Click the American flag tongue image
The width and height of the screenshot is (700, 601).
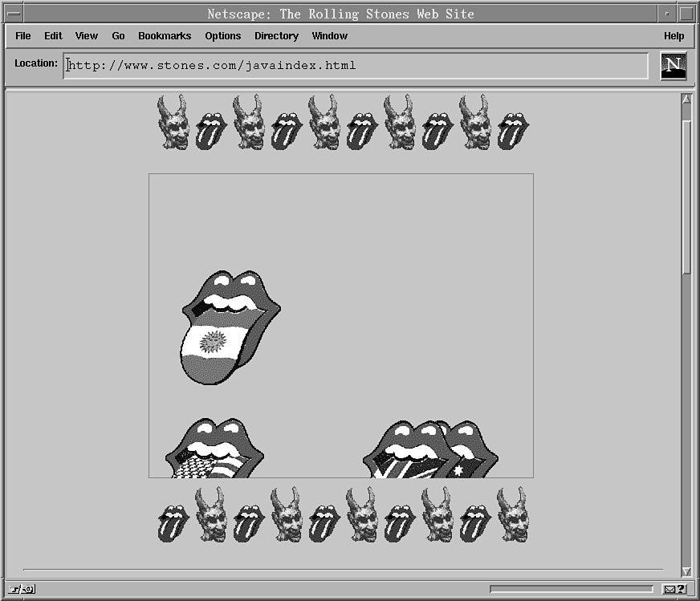[214, 448]
